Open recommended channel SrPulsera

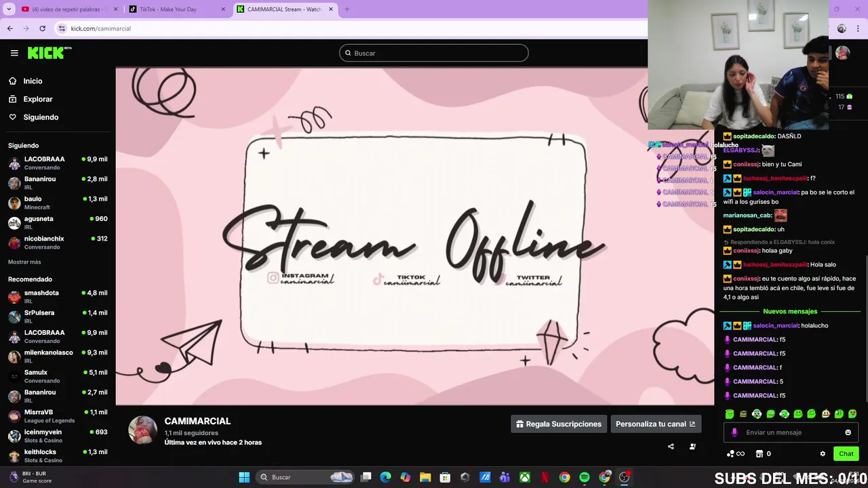point(58,317)
